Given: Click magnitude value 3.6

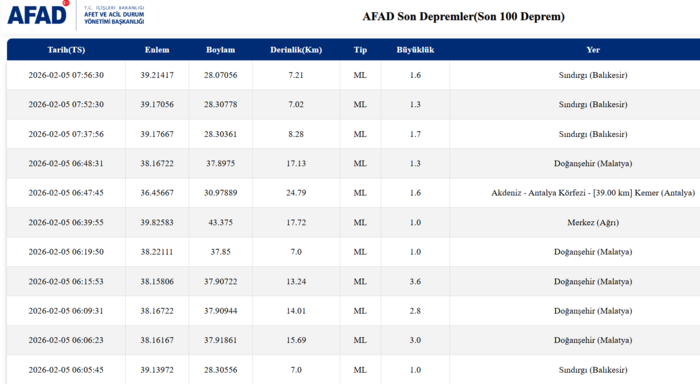Looking at the screenshot, I should [415, 281].
